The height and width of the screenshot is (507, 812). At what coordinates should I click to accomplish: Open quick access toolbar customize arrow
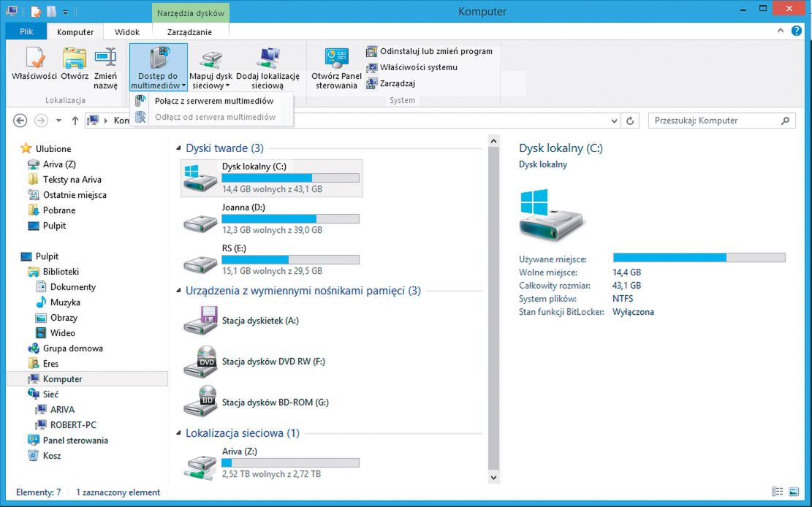pos(65,12)
